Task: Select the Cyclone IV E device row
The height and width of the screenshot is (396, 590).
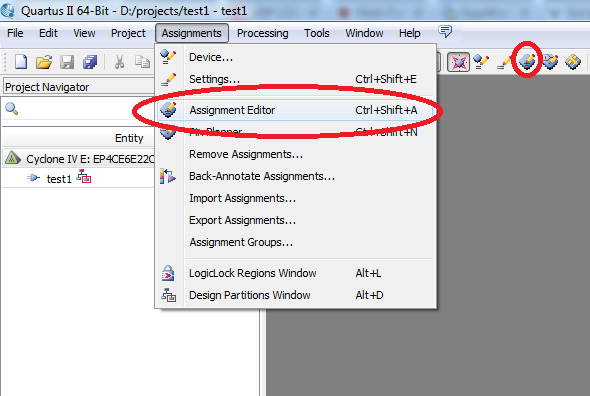Action: tap(79, 159)
